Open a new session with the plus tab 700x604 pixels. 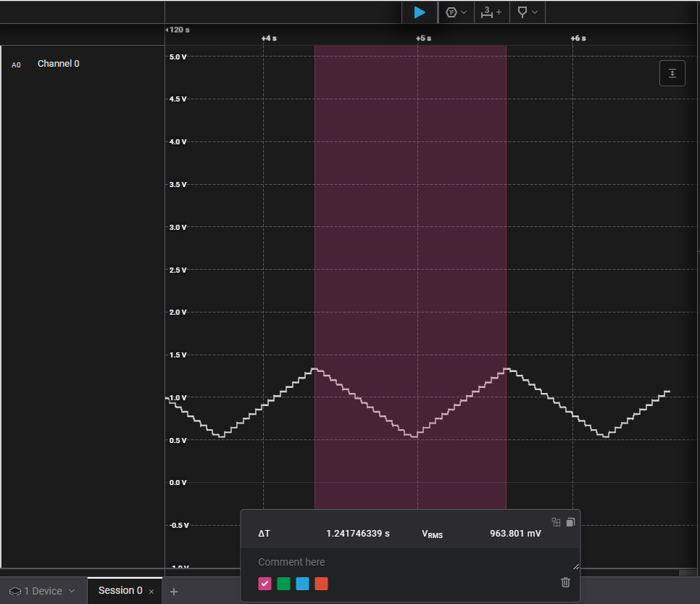(174, 592)
